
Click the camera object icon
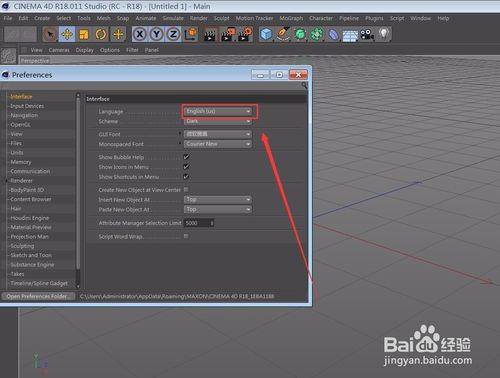(367, 34)
